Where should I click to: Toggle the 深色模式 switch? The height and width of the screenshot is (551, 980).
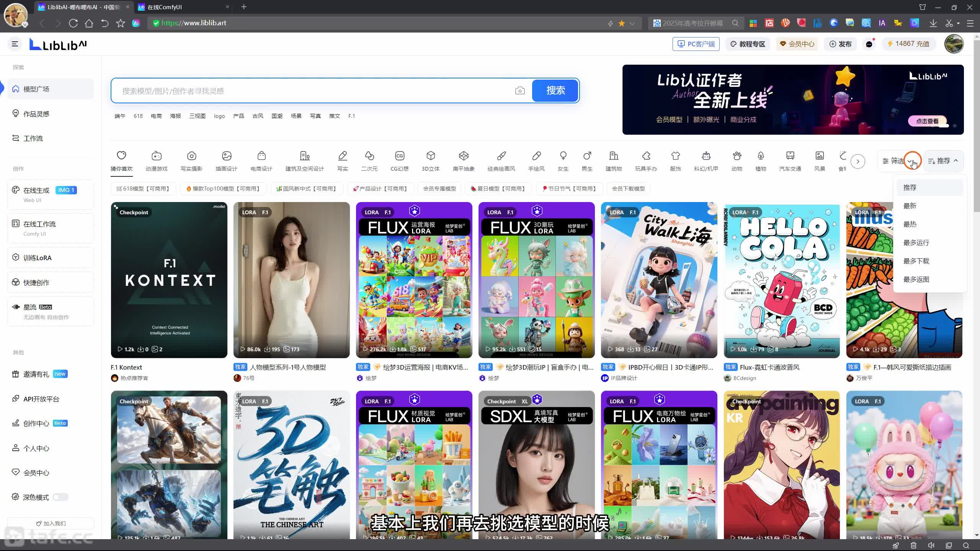[60, 497]
